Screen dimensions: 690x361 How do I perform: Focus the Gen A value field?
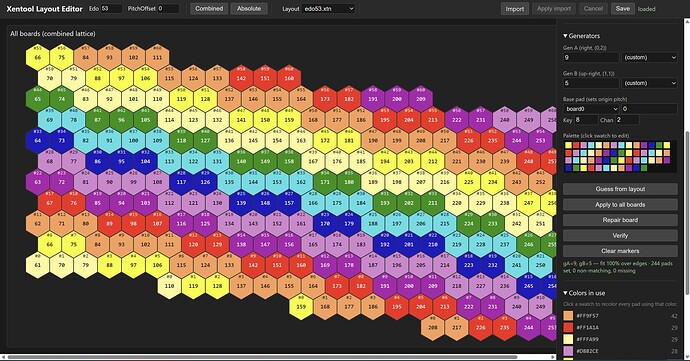pos(591,57)
